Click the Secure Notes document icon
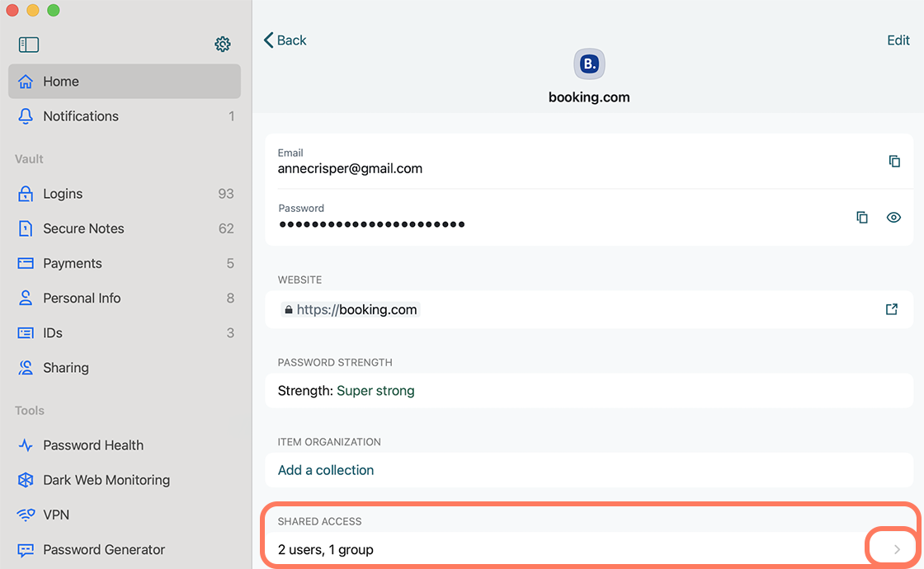This screenshot has height=569, width=924. [26, 228]
